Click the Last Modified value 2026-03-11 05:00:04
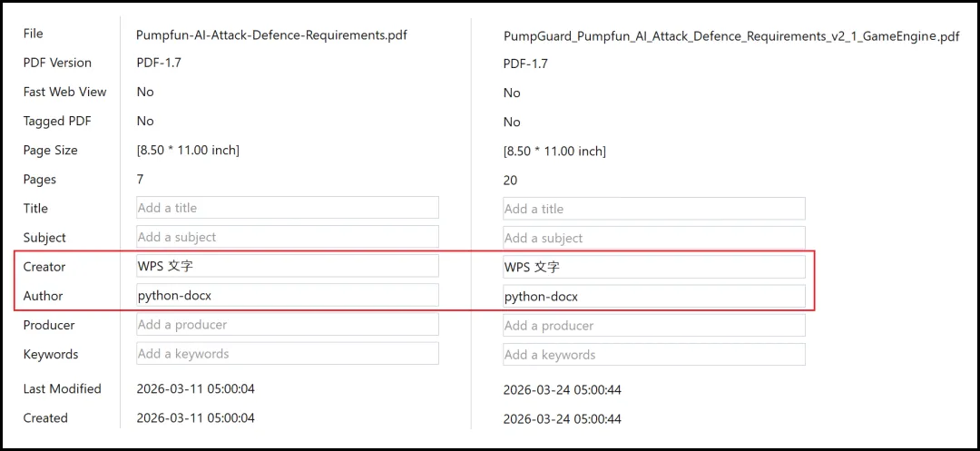Screen dimensions: 980x451 196,388
